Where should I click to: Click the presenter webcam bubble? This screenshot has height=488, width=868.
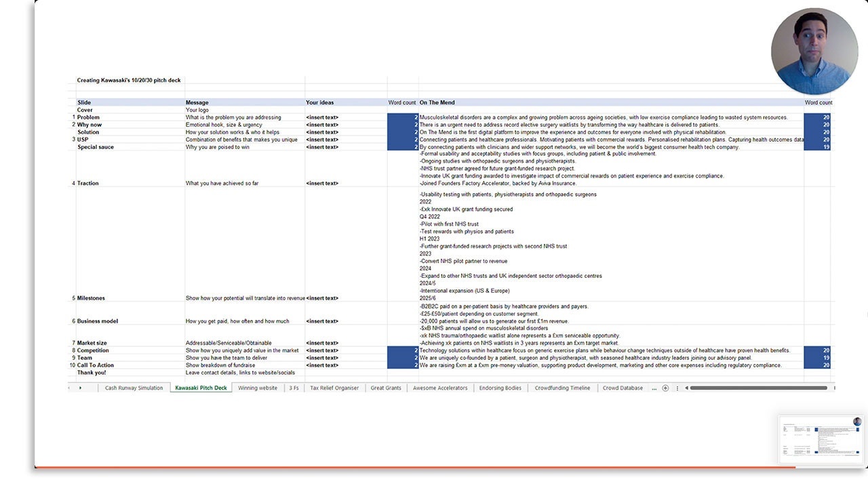coord(814,52)
